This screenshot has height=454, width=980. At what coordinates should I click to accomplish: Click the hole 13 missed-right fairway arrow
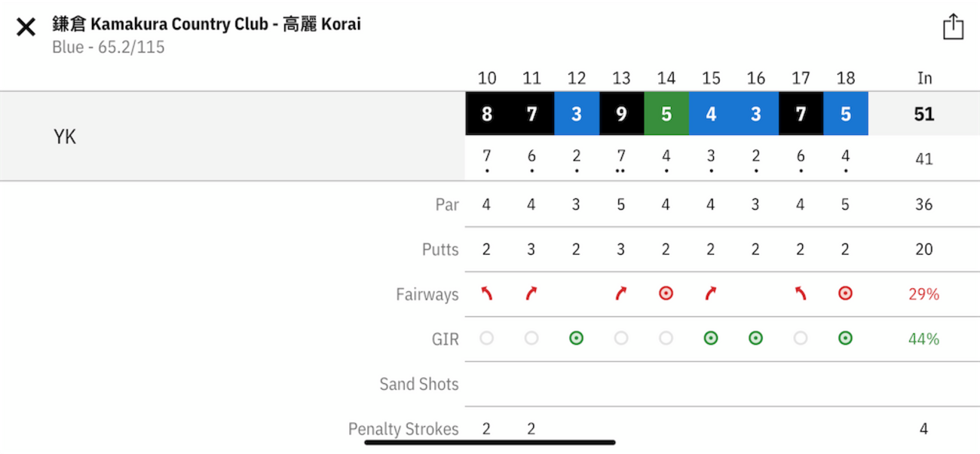[x=621, y=293]
